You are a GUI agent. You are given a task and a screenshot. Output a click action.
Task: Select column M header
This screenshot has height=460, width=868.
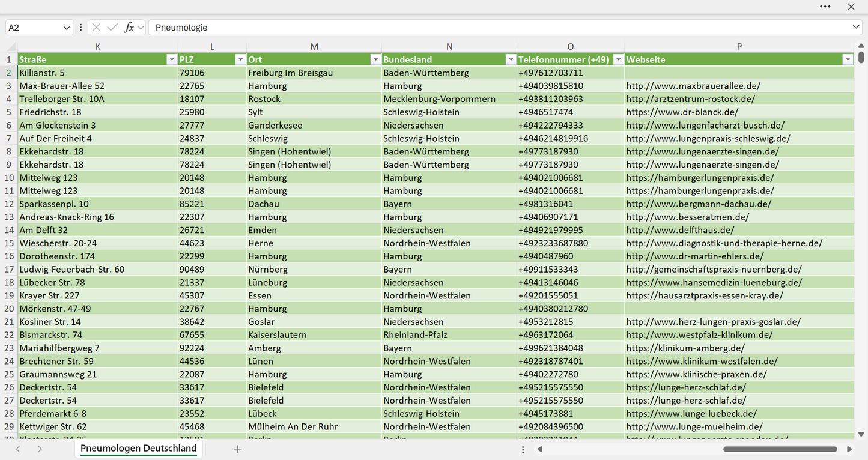[314, 46]
